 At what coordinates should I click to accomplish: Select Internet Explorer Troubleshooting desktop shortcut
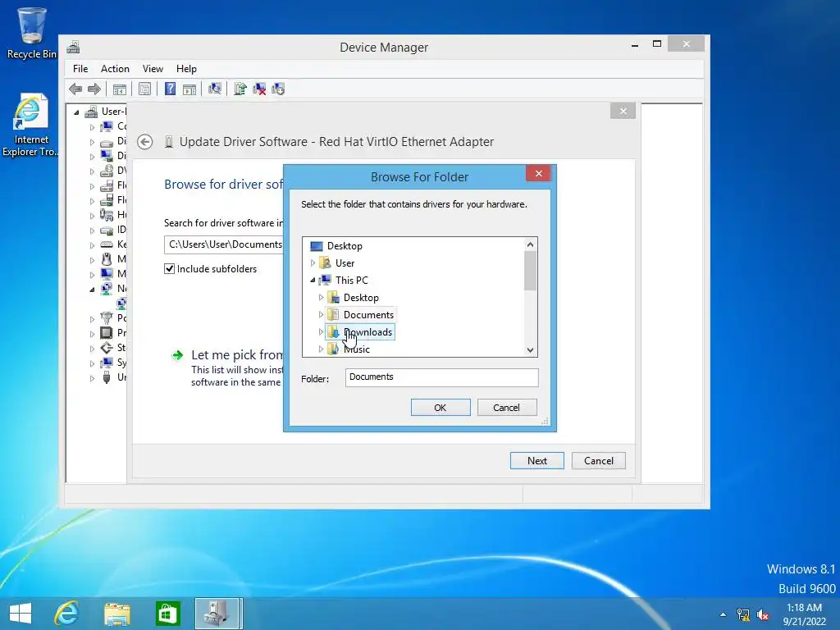click(30, 126)
